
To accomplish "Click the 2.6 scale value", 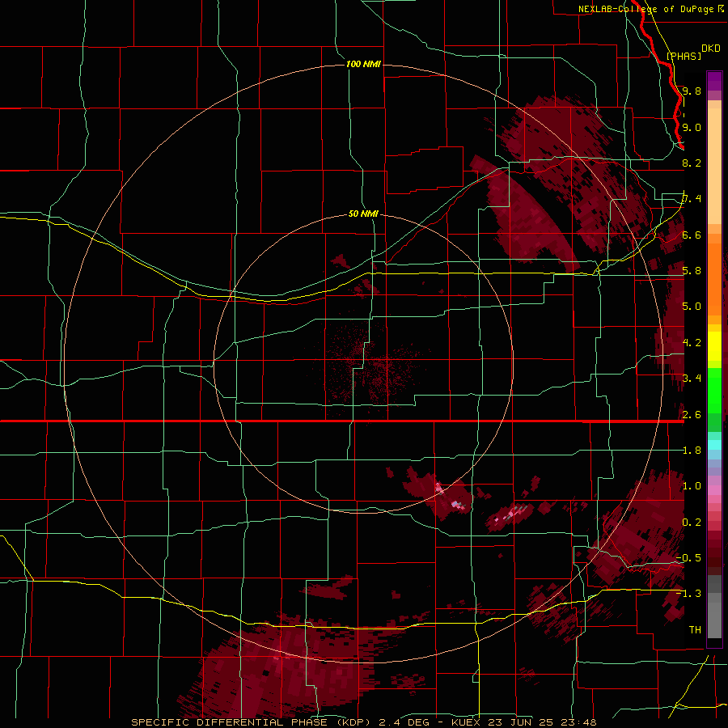I will [692, 414].
